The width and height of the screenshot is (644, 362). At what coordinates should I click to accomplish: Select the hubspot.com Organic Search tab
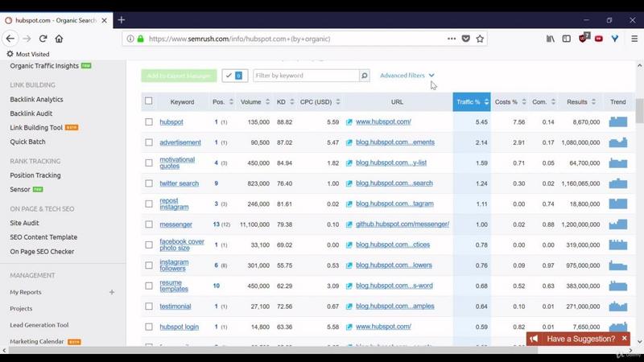point(56,20)
